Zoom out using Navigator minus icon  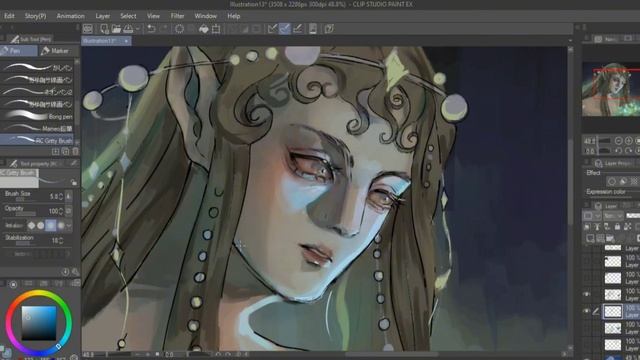[619, 141]
